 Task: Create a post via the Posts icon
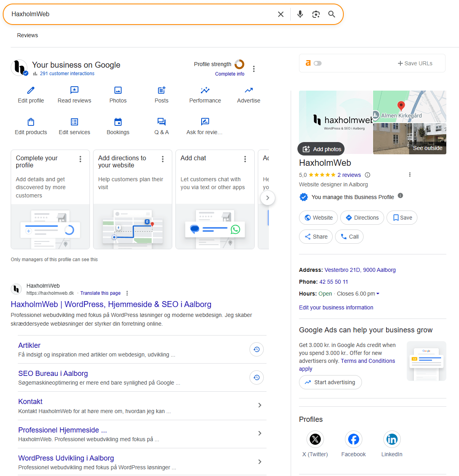click(161, 91)
